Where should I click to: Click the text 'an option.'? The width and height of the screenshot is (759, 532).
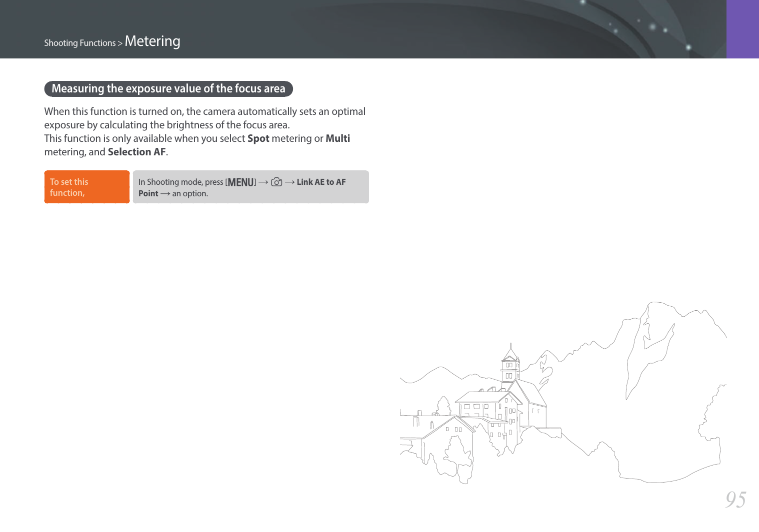click(x=190, y=194)
